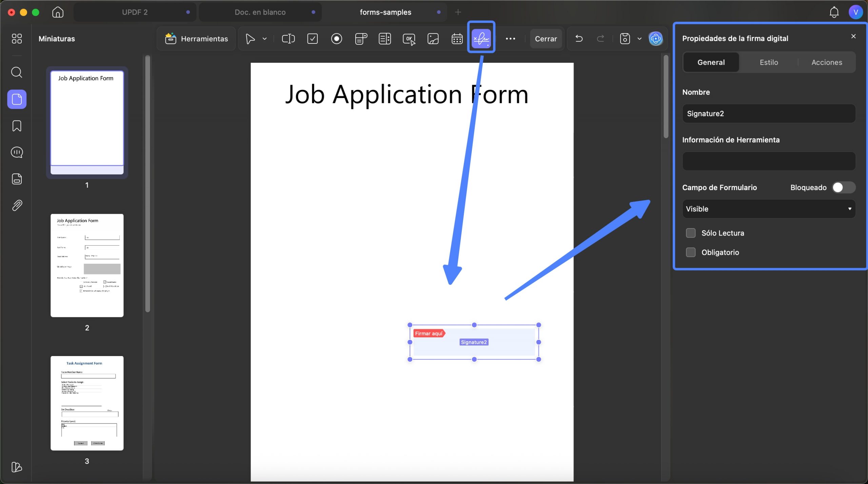
Task: Open the comments panel icon
Action: [17, 152]
